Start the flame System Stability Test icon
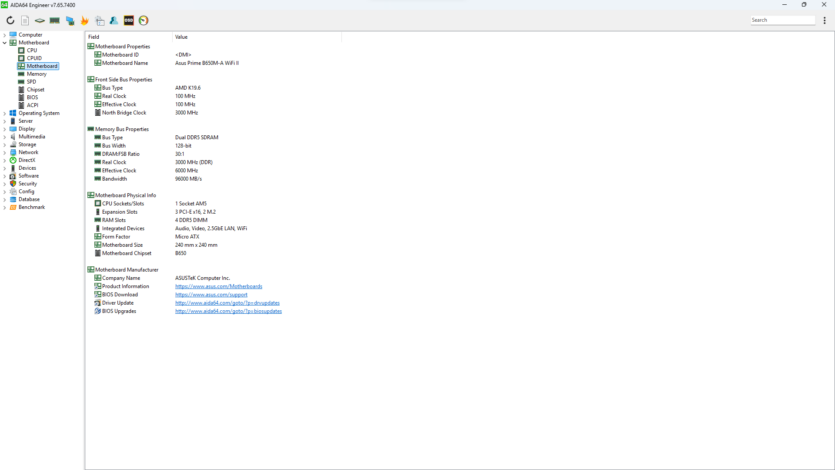835x470 pixels. click(x=85, y=21)
